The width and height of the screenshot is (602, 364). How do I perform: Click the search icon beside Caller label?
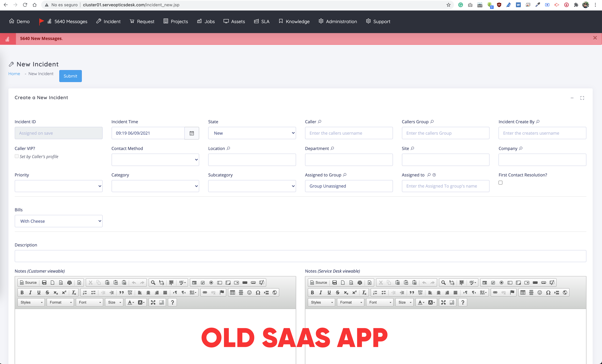coord(320,122)
